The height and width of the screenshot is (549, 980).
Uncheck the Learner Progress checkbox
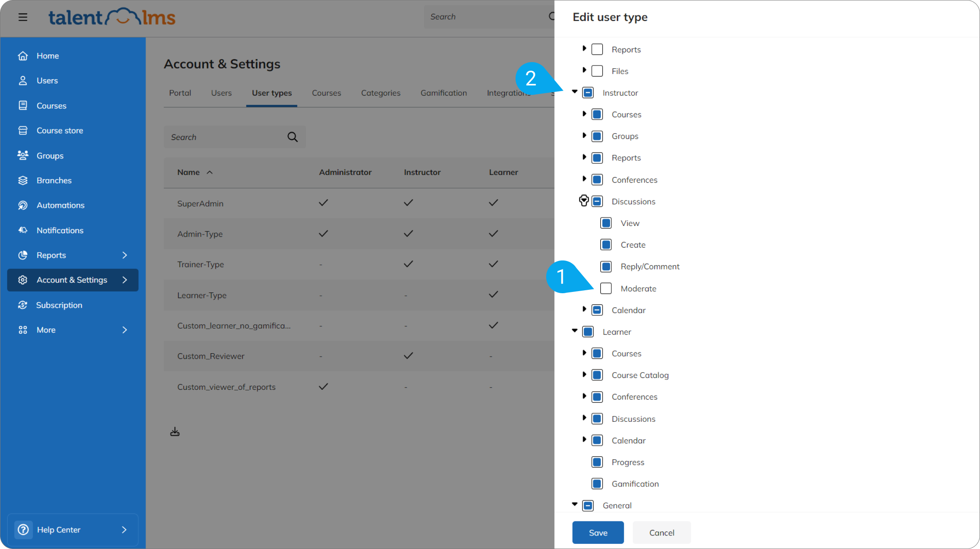click(x=597, y=462)
